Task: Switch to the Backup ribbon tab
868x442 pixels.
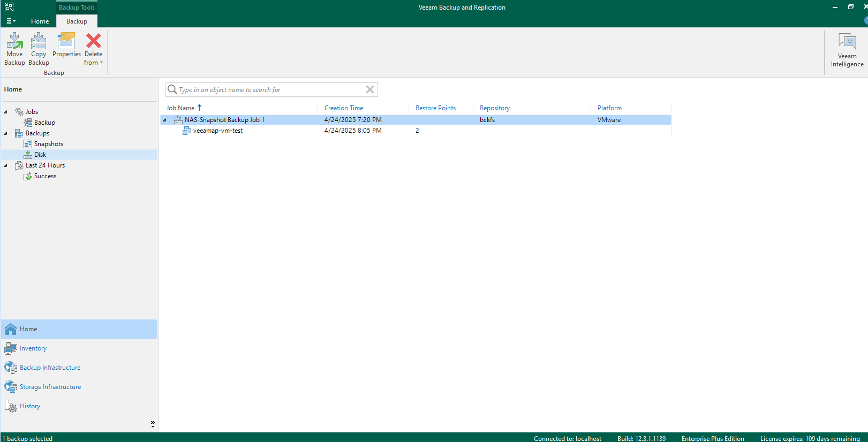Action: click(x=77, y=21)
